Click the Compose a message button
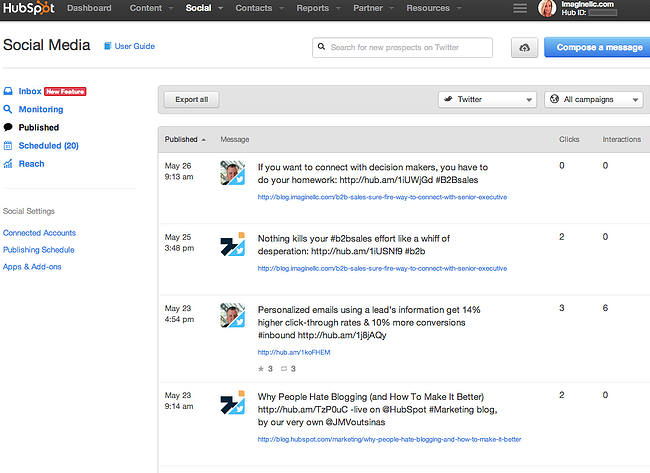 (x=599, y=47)
